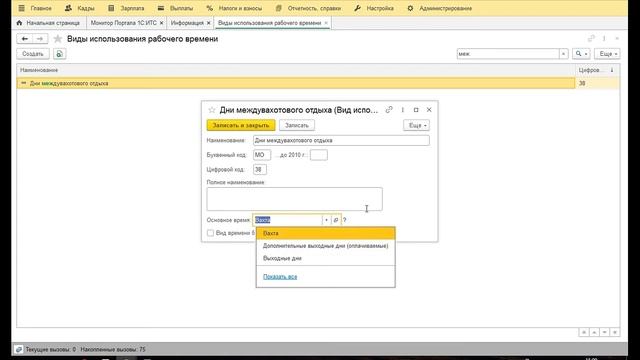Click the Текущие вызовы: 0 status text
The width and height of the screenshot is (640, 360).
coord(51,349)
